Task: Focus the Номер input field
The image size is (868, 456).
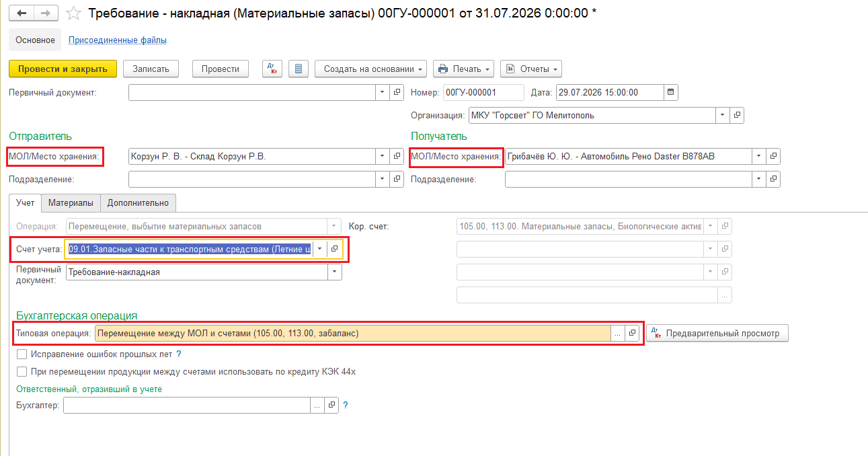Action: [483, 93]
